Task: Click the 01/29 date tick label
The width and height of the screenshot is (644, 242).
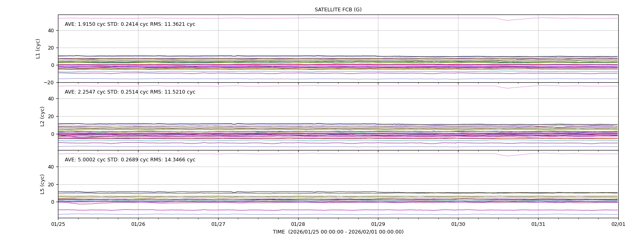Action: [378, 224]
